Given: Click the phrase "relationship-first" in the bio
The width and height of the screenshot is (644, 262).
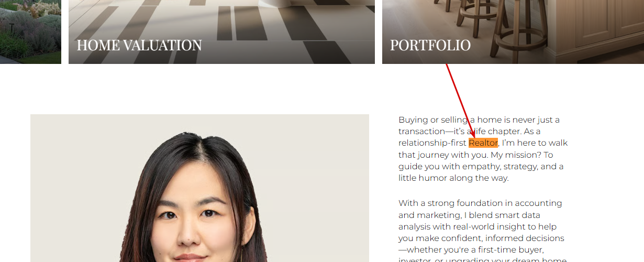Looking at the screenshot, I should coord(432,143).
